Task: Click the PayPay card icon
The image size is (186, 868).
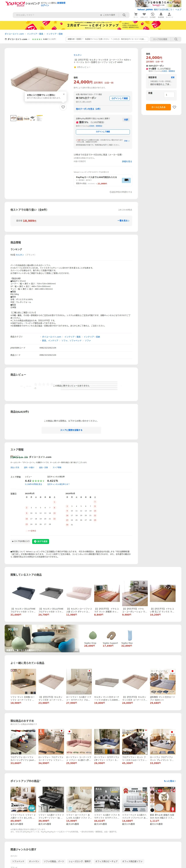Action: tap(126, 180)
